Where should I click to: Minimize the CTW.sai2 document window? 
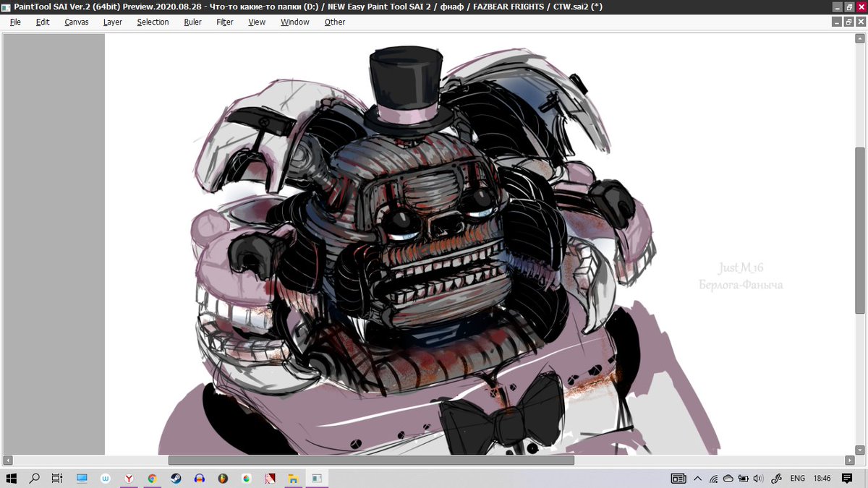[837, 22]
